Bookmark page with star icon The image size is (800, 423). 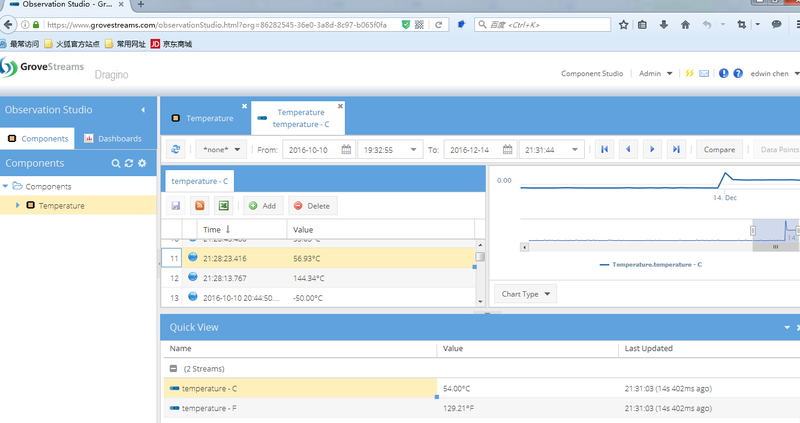pos(623,24)
